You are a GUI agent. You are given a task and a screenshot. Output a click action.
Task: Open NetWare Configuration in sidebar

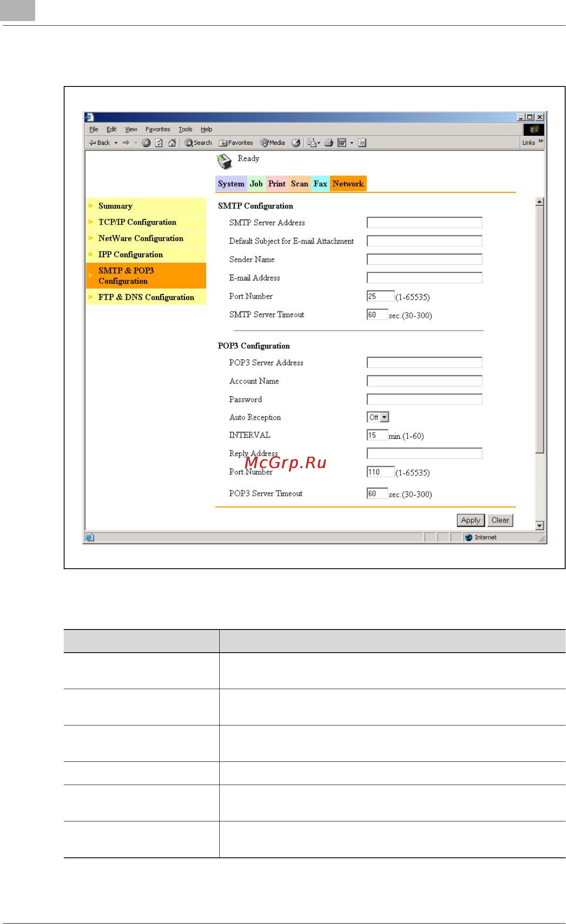(x=146, y=238)
